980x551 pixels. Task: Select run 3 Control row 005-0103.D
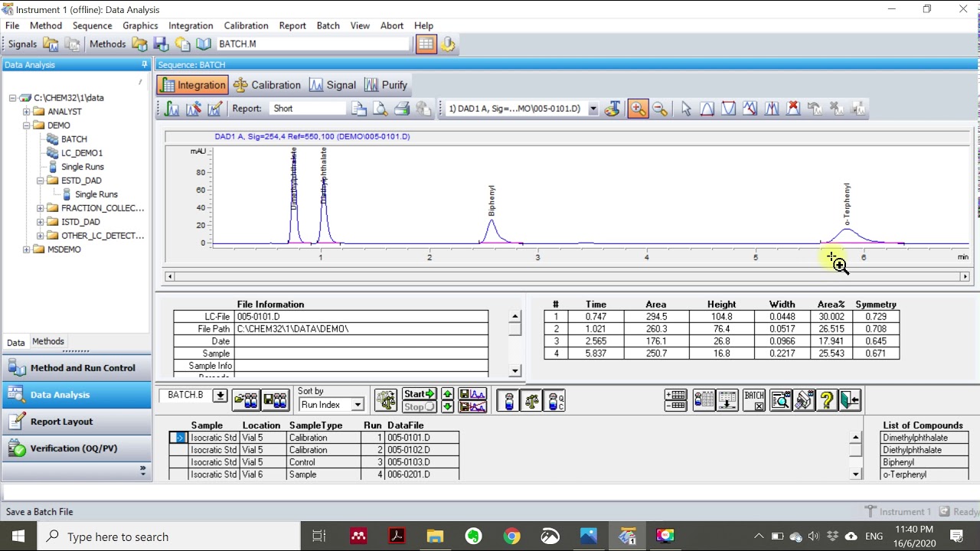tap(314, 462)
